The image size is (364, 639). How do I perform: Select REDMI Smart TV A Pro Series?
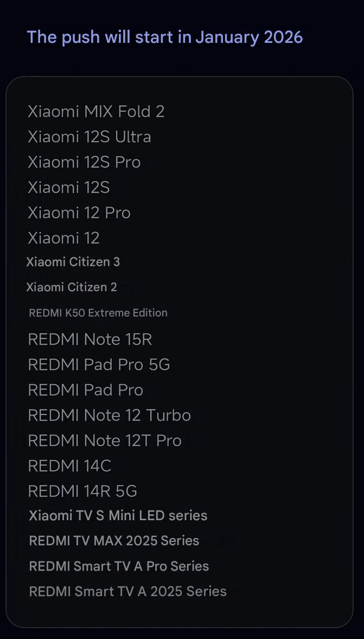(x=119, y=566)
